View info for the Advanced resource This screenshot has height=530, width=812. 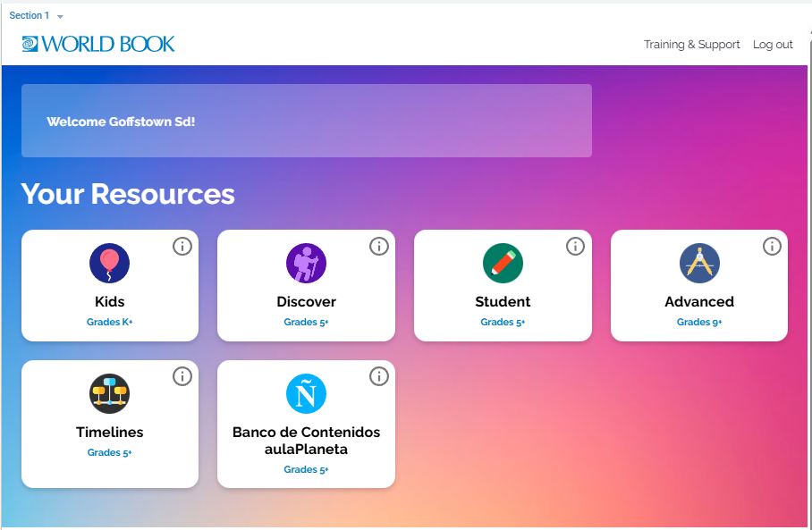[x=772, y=246]
